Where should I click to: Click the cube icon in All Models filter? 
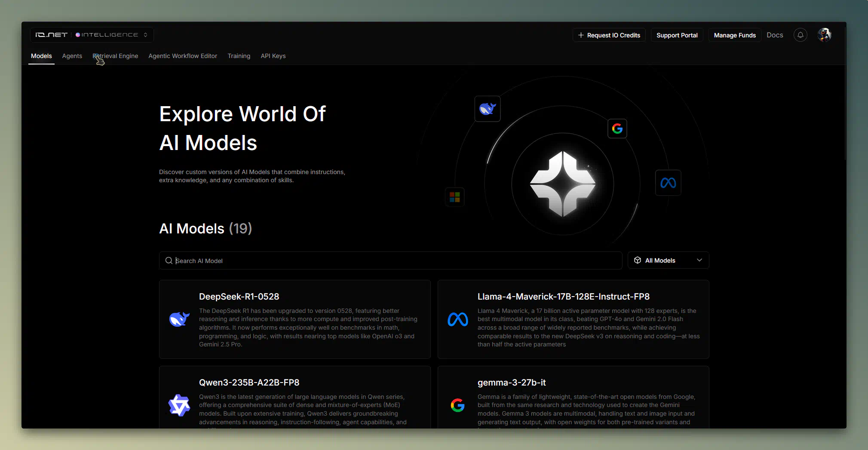pos(637,260)
